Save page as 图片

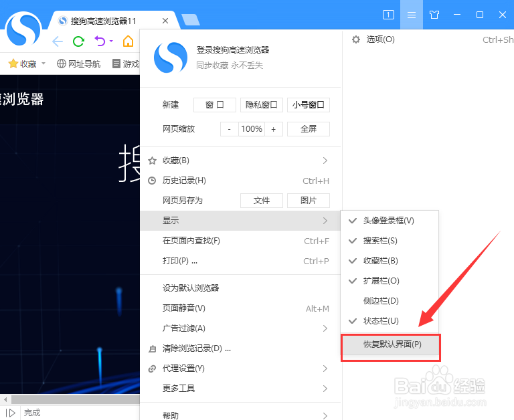pyautogui.click(x=309, y=201)
